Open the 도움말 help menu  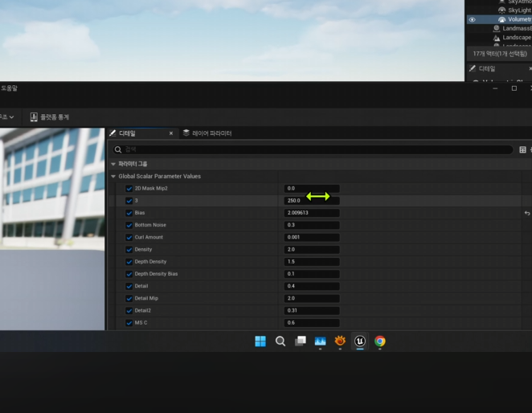coord(9,88)
